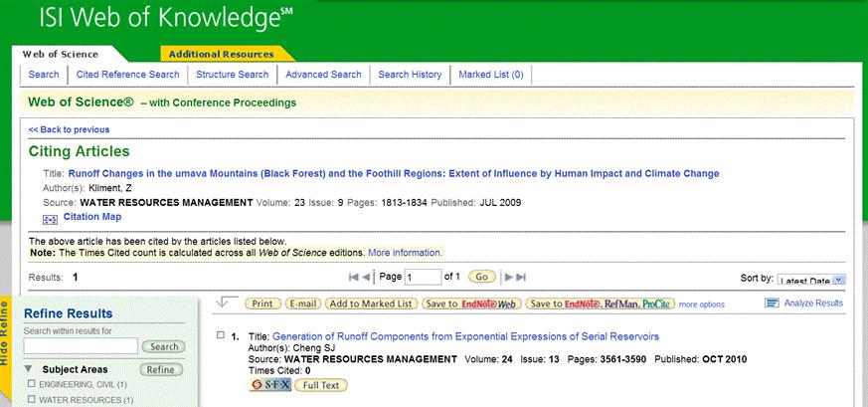Click the SFX link resolver button
Viewport: 868px width, 407px height.
click(270, 385)
